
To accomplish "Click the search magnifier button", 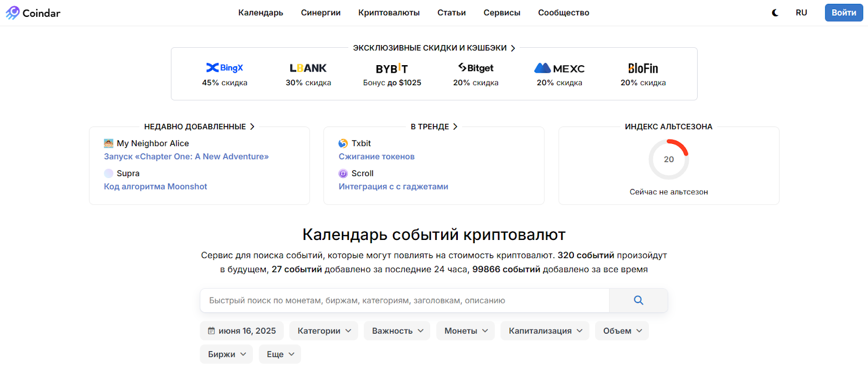I will pos(639,300).
